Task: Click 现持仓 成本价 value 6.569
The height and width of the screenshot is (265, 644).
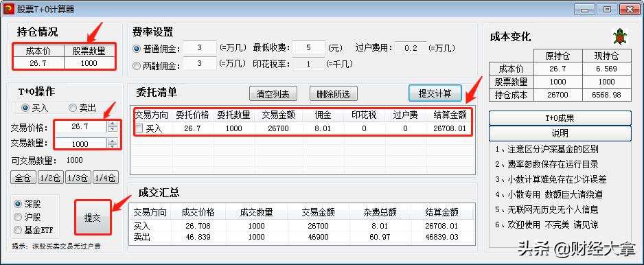Action: tap(606, 69)
